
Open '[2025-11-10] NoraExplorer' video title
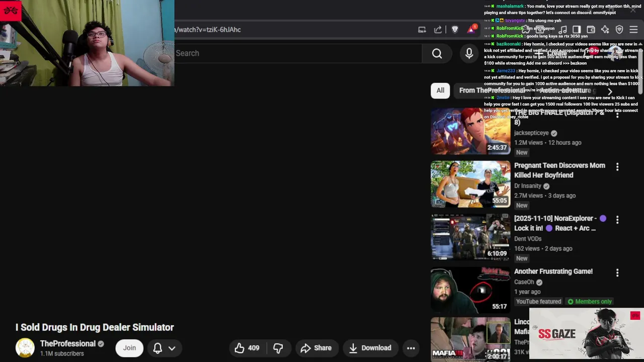[560, 223]
